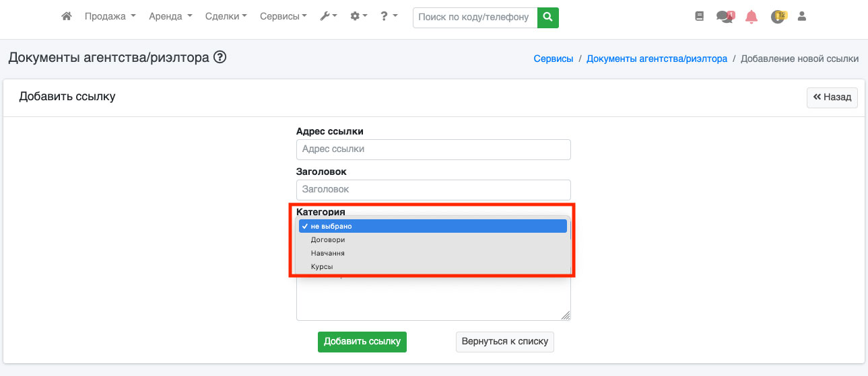Screen dimensions: 868x376
Task: Click the Назад button
Action: pos(832,97)
